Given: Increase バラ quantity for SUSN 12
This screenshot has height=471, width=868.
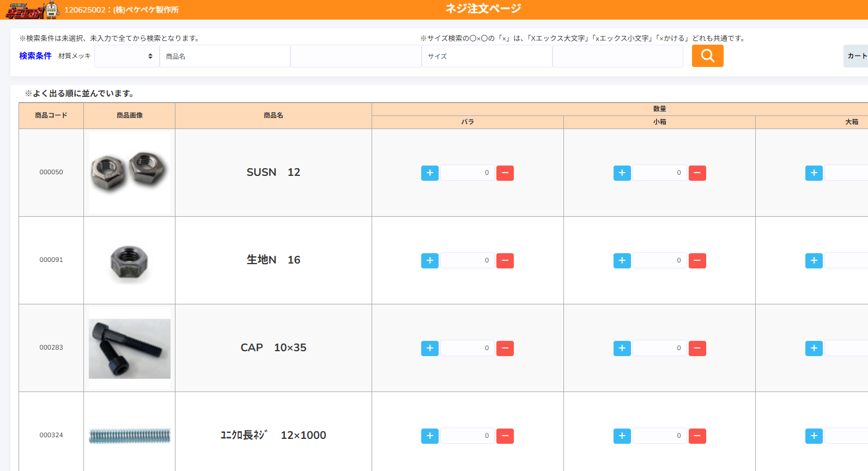Looking at the screenshot, I should [430, 173].
